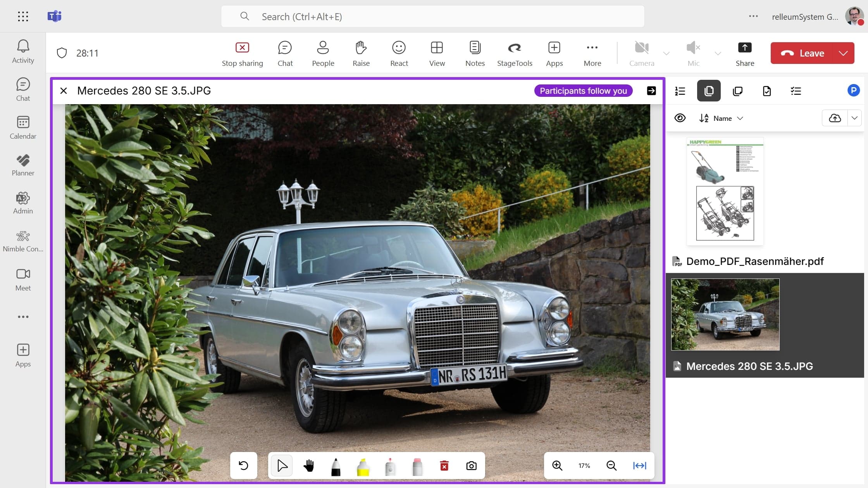
Task: Delete all annotations with red trash icon
Action: (444, 466)
